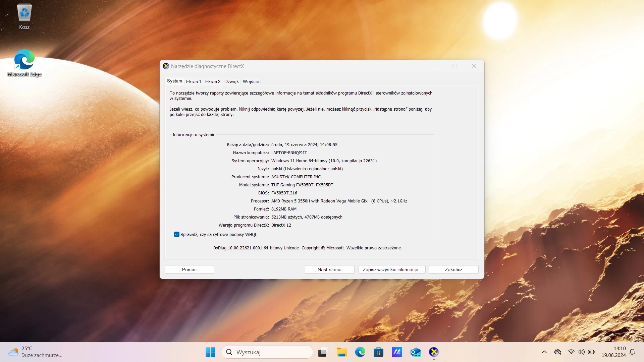Open Outlook (new) from the taskbar

click(415, 352)
